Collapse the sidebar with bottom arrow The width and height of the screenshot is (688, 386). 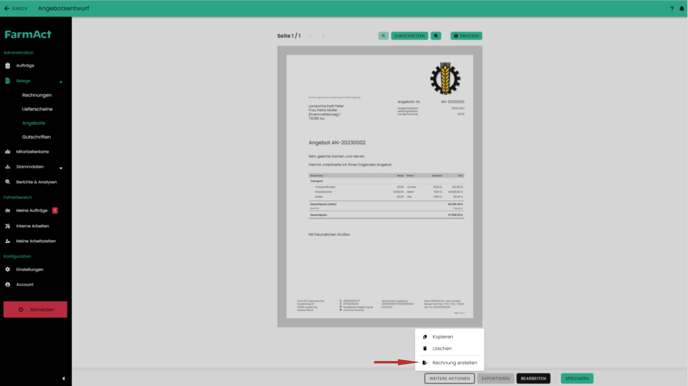coord(63,379)
